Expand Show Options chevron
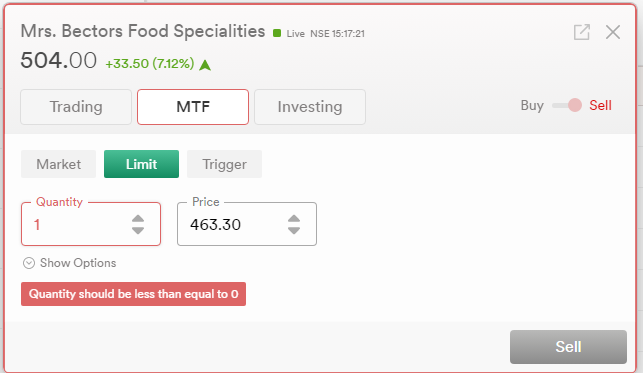The width and height of the screenshot is (643, 373). coord(29,263)
